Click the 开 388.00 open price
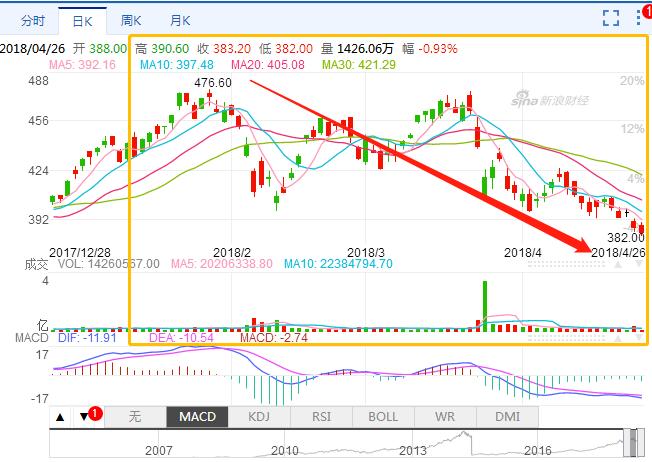The width and height of the screenshot is (652, 462). [x=100, y=49]
